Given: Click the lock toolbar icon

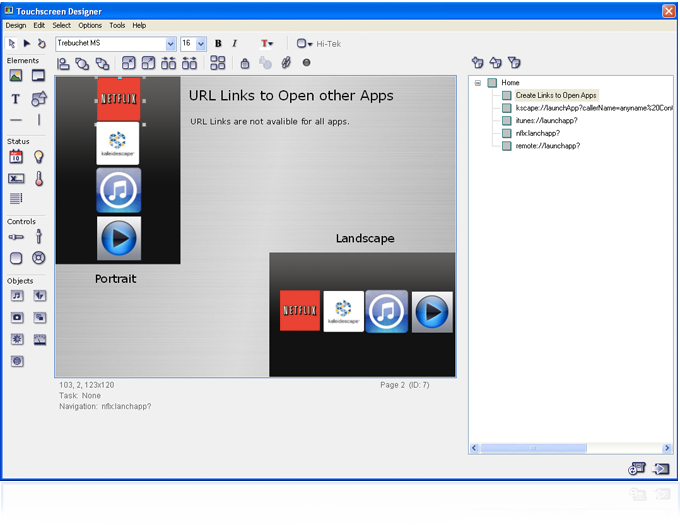Looking at the screenshot, I should [x=245, y=63].
